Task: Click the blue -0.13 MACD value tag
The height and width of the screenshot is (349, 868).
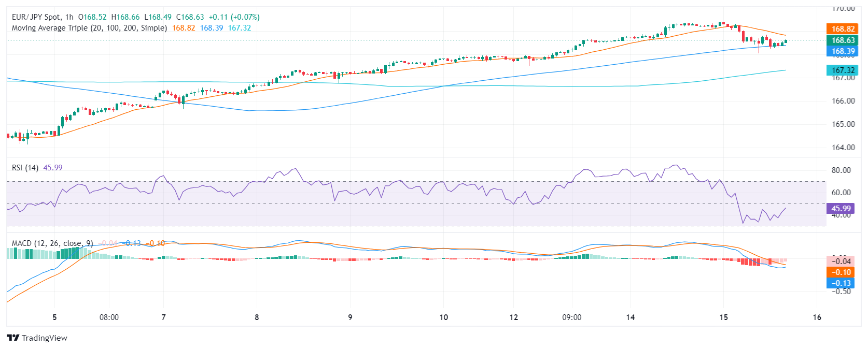Action: click(x=841, y=283)
